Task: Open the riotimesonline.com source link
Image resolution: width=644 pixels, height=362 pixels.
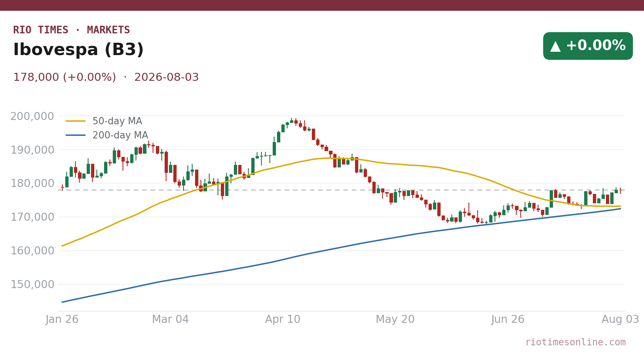Action: [x=575, y=342]
